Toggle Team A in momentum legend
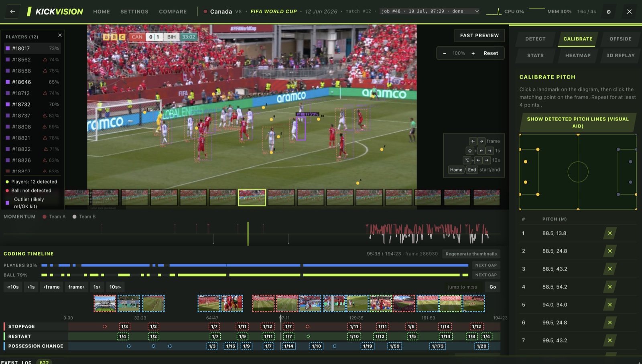The height and width of the screenshot is (364, 642). click(54, 216)
